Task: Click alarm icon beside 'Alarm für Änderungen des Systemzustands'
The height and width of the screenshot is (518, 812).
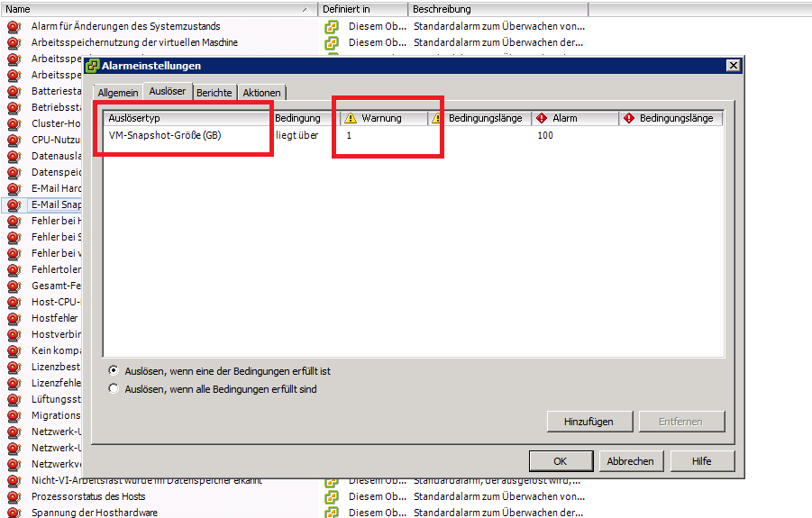Action: click(x=14, y=27)
